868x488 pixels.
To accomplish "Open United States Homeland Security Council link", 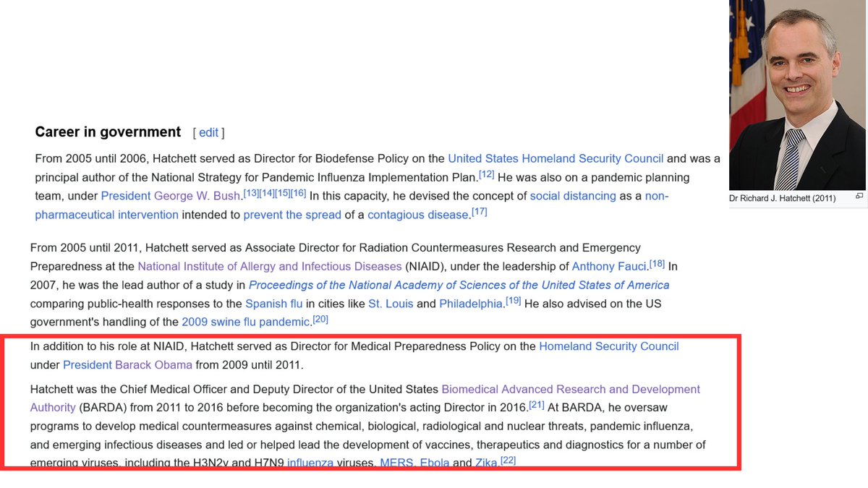I will [555, 158].
